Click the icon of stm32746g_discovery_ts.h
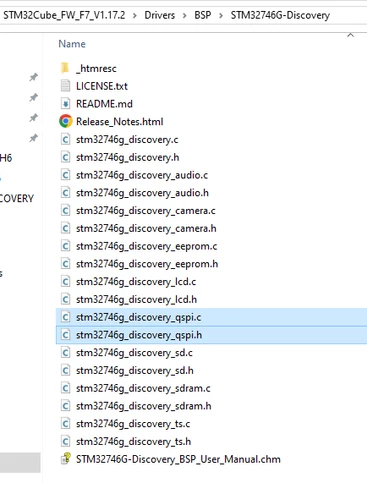 [x=65, y=441]
